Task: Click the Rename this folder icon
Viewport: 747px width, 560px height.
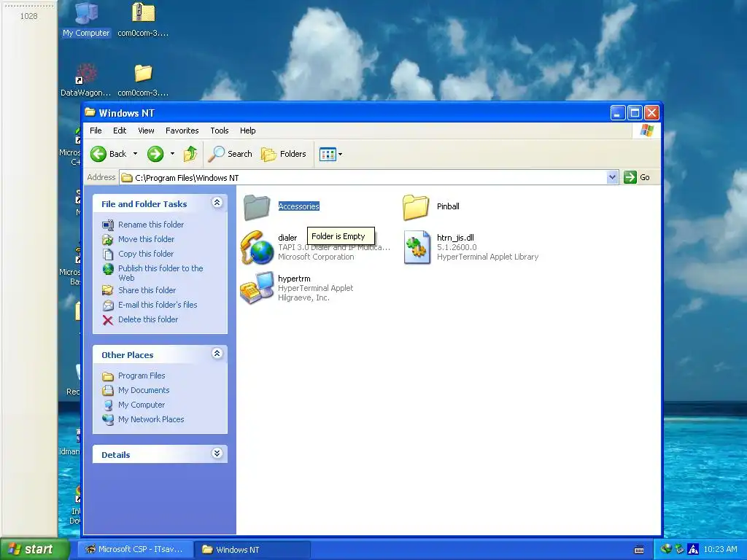Action: (x=108, y=225)
